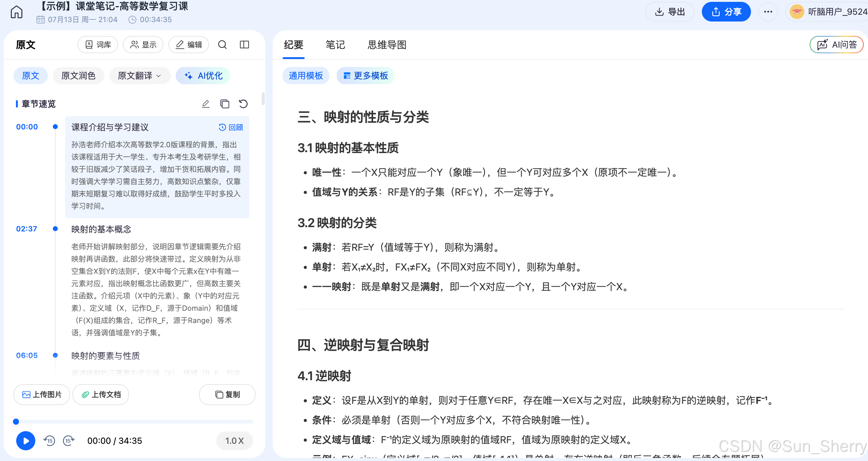The image size is (868, 461).
Task: Go to the home page icon
Action: point(16,12)
